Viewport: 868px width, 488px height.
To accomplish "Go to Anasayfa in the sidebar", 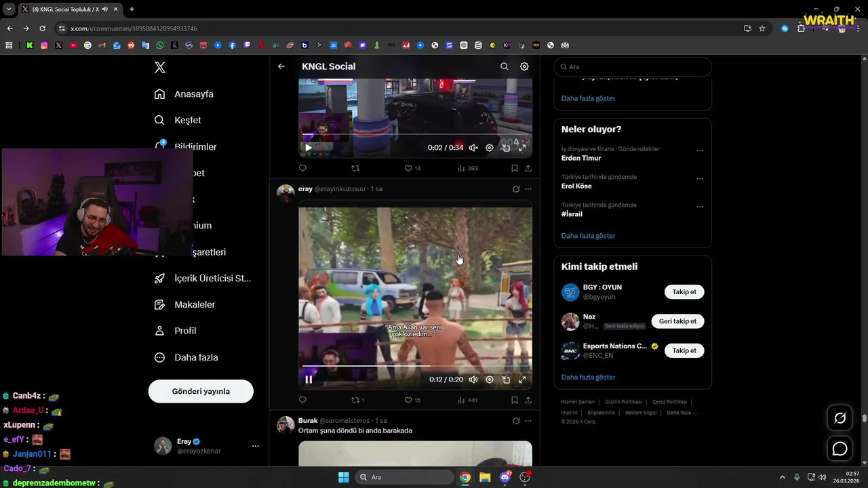I will [184, 94].
